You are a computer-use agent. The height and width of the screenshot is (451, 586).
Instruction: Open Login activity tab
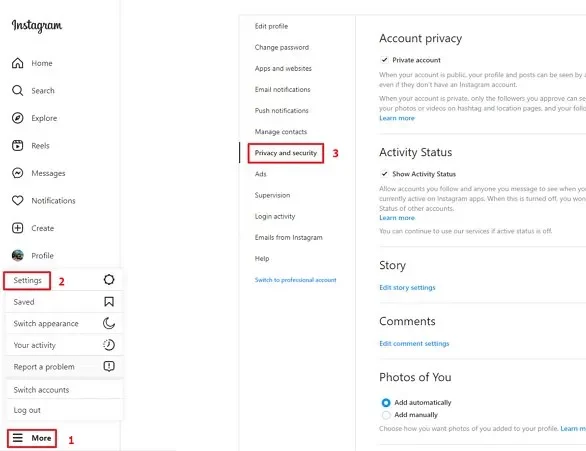coord(275,216)
